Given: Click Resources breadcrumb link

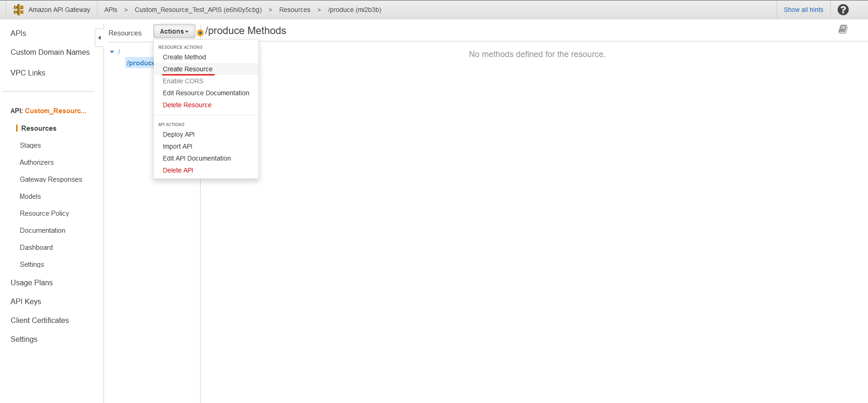Looking at the screenshot, I should coord(294,10).
